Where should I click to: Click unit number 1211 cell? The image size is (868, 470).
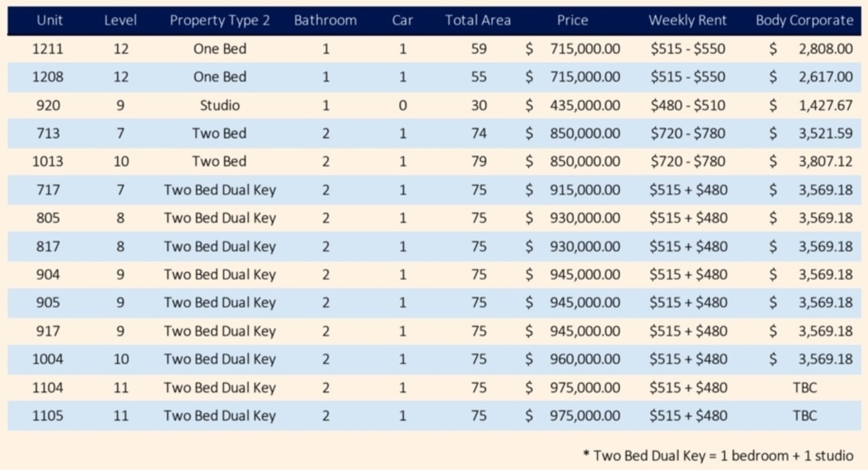tap(48, 49)
